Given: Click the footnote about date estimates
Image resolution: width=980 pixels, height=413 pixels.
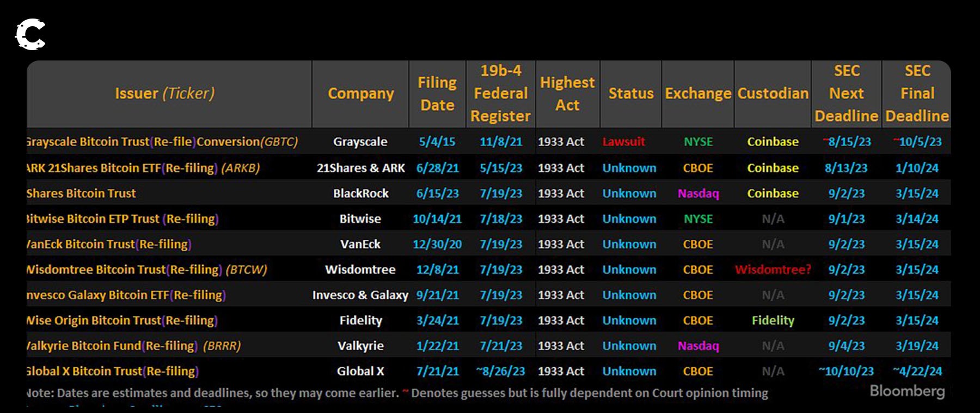Looking at the screenshot, I should [397, 393].
